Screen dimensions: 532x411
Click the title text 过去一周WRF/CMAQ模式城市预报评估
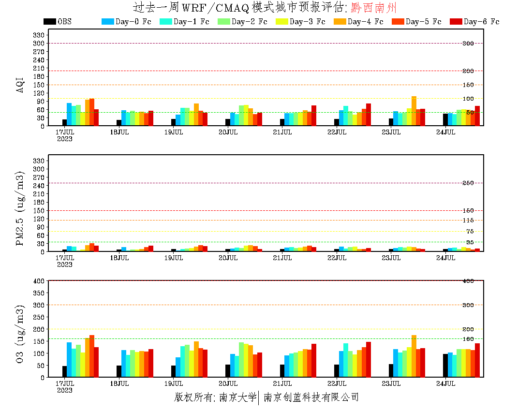(x=239, y=7)
